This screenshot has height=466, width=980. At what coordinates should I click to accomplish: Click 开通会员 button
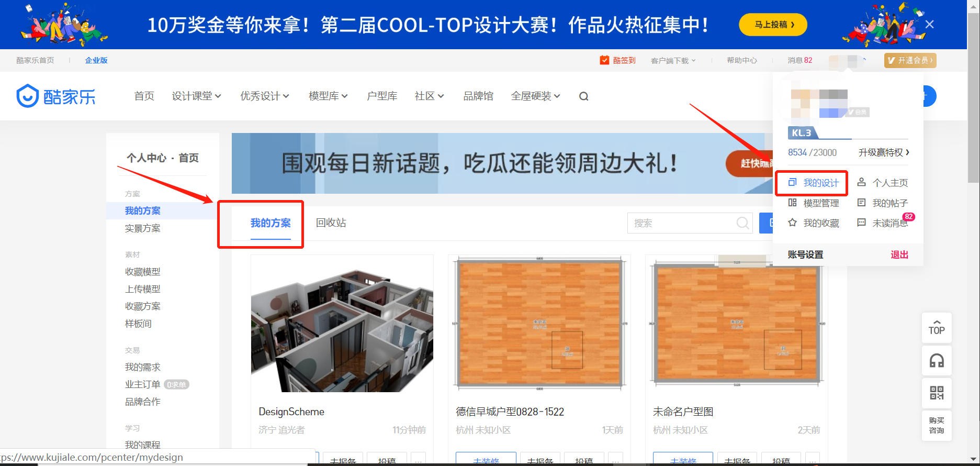(x=910, y=60)
